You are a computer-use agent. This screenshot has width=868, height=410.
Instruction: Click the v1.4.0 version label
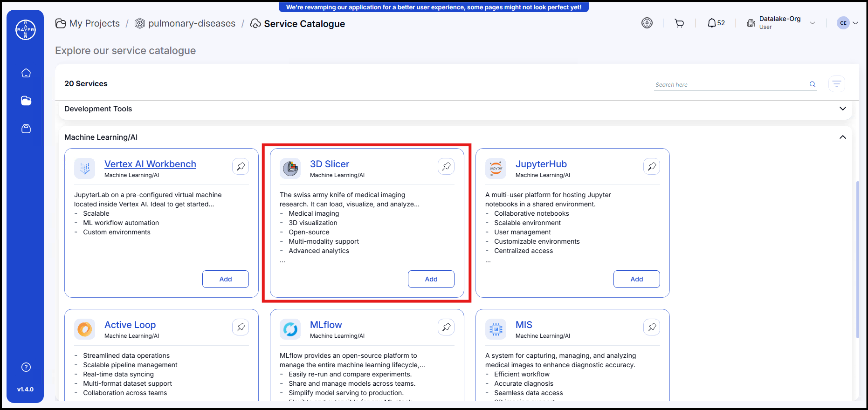point(26,389)
